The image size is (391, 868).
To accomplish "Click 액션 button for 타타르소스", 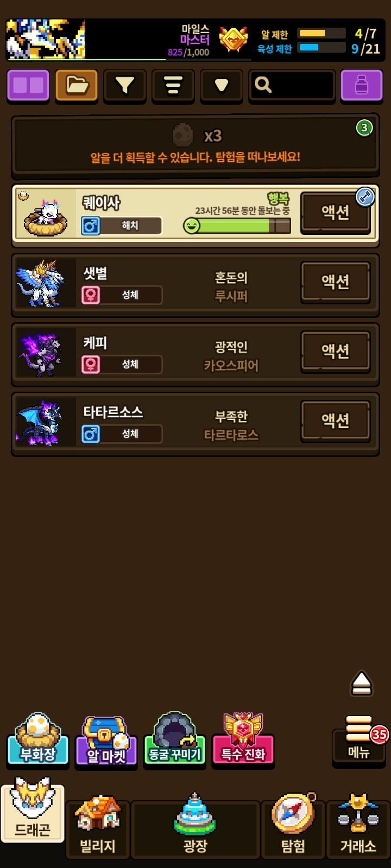I will (x=336, y=421).
